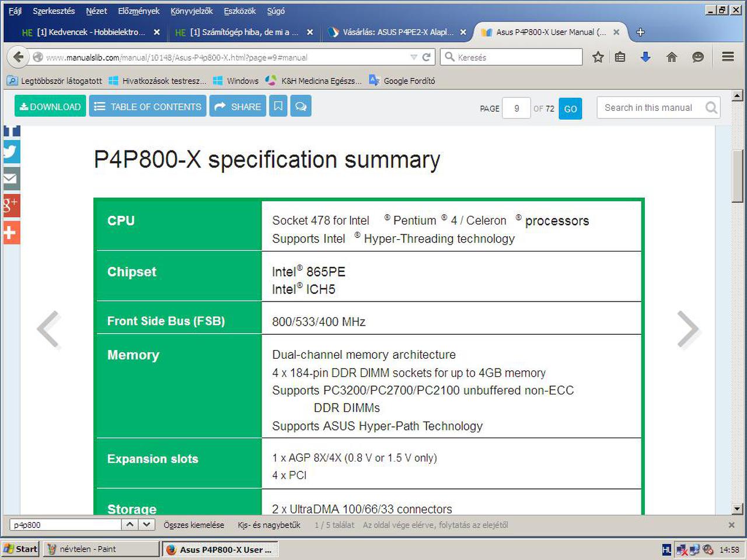
Task: Click the find bar field containing p4p800
Action: (66, 524)
